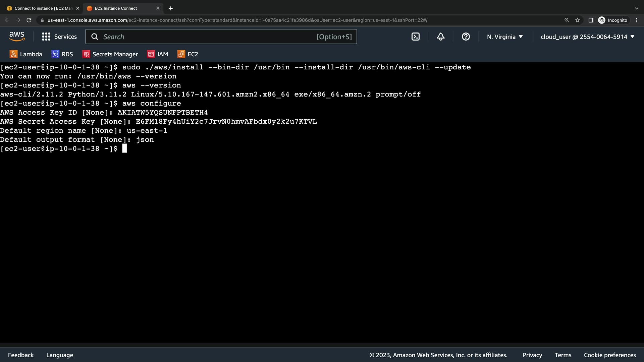Viewport: 644px width, 362px height.
Task: Reload the page
Action: tap(29, 20)
